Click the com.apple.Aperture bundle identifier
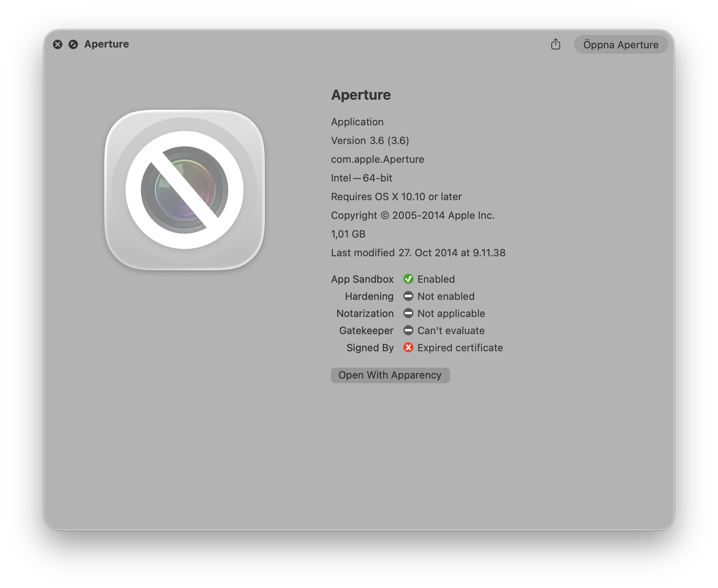 pyautogui.click(x=377, y=159)
